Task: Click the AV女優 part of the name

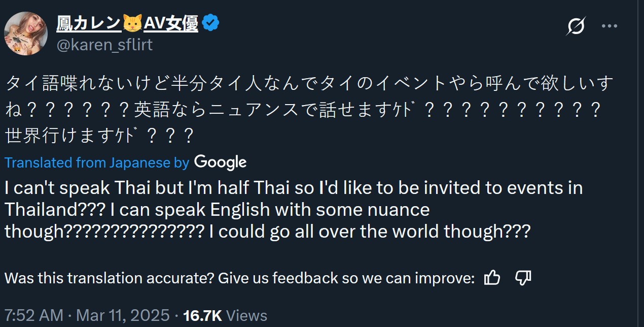Action: coord(170,23)
